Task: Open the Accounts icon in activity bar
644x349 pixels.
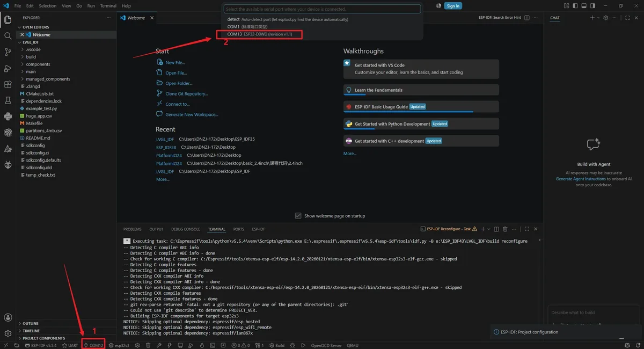Action: (x=8, y=318)
